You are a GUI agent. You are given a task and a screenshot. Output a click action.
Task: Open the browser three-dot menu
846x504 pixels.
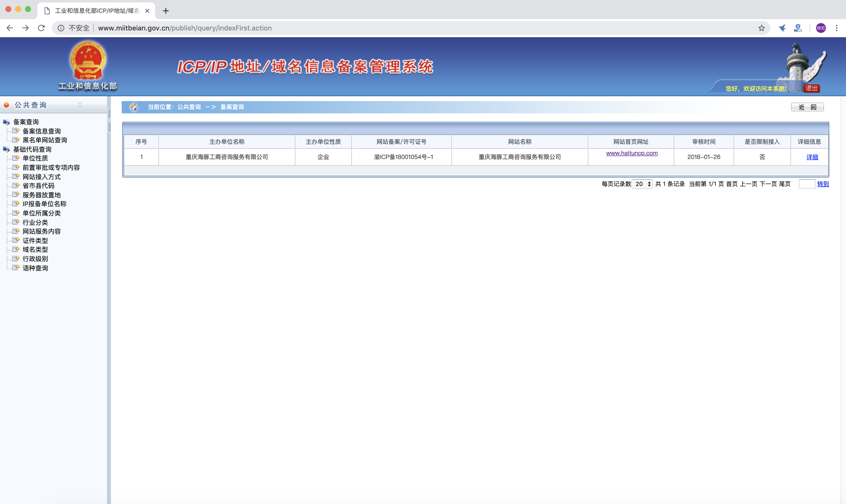coord(836,28)
